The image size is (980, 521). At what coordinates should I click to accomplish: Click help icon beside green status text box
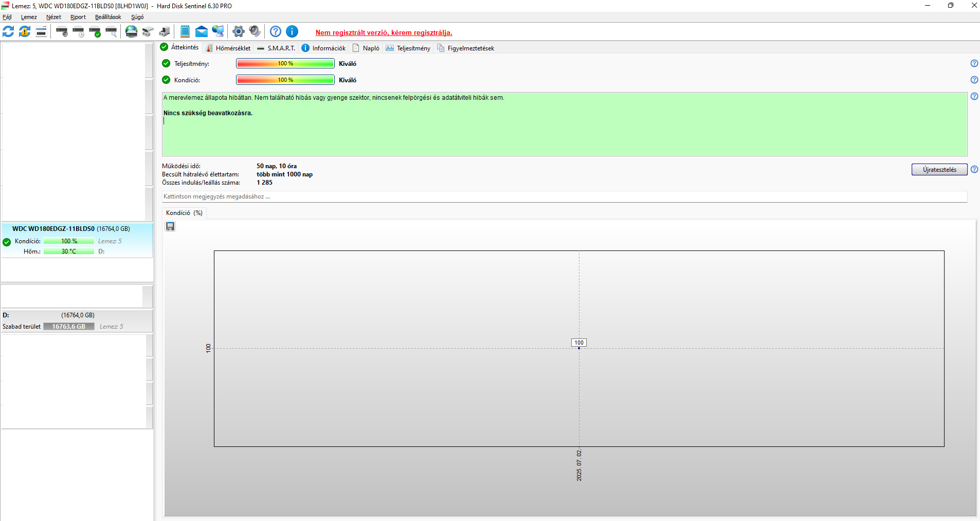click(x=974, y=96)
